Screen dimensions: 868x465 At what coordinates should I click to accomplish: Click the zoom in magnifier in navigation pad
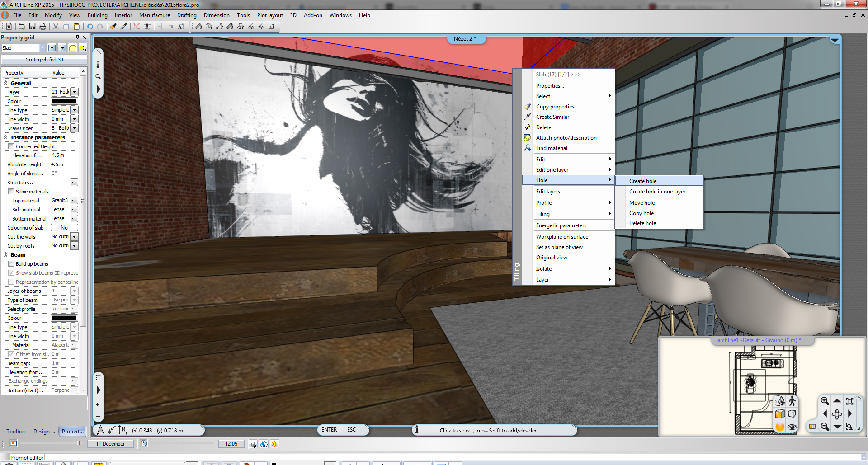click(825, 401)
